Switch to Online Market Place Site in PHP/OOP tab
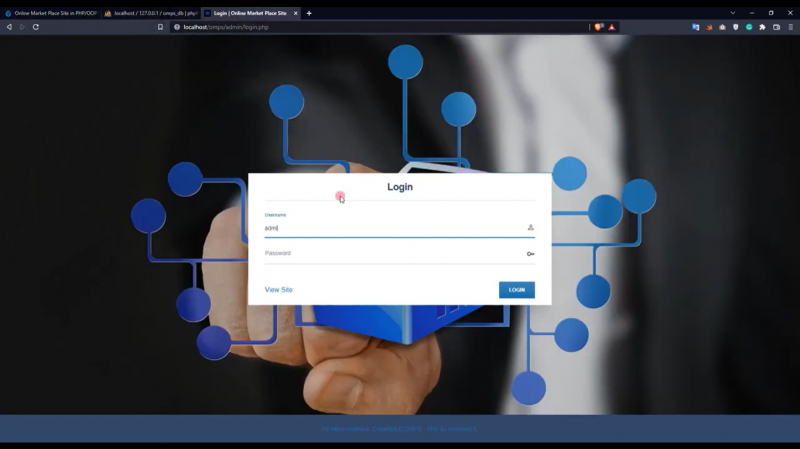 tap(52, 13)
